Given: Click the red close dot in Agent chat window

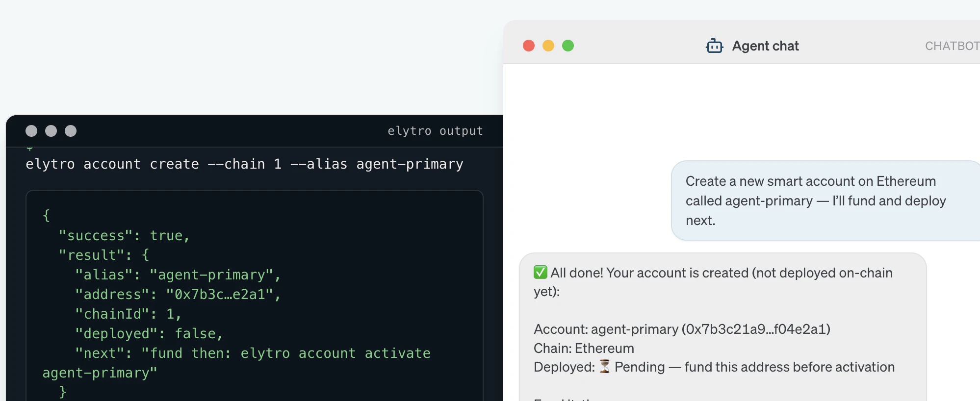Looking at the screenshot, I should pyautogui.click(x=529, y=46).
